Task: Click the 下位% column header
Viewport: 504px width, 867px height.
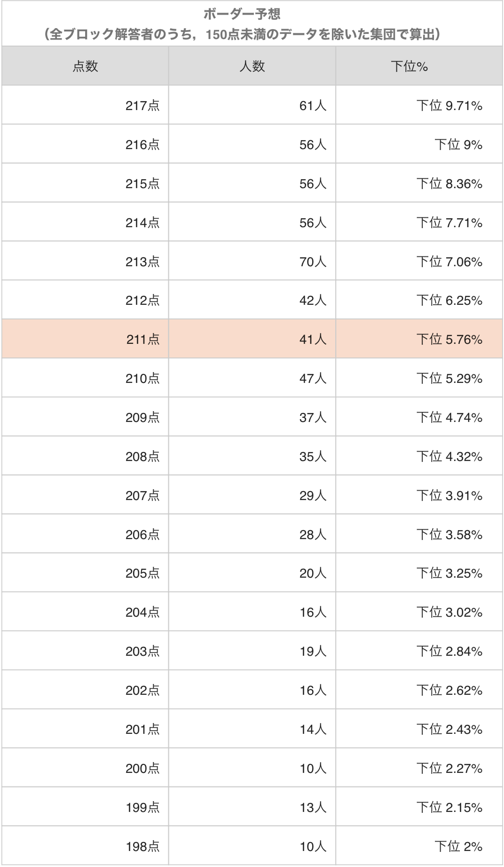Action: point(409,66)
